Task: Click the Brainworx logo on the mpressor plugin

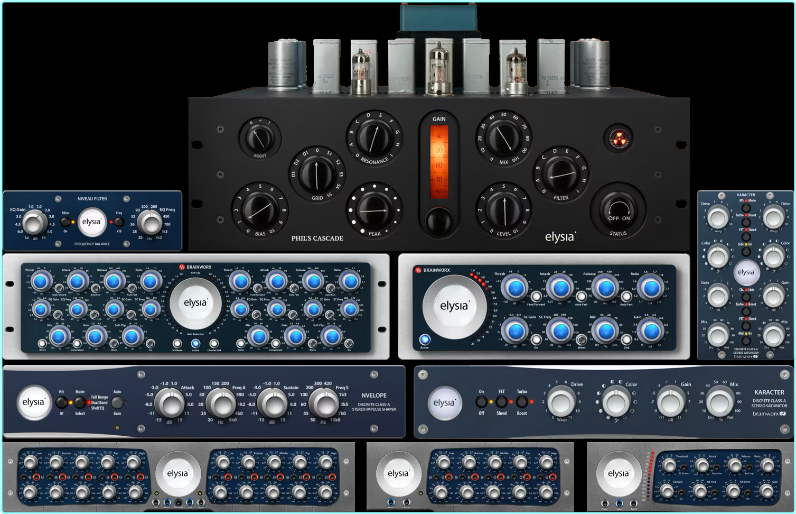Action: tap(433, 270)
